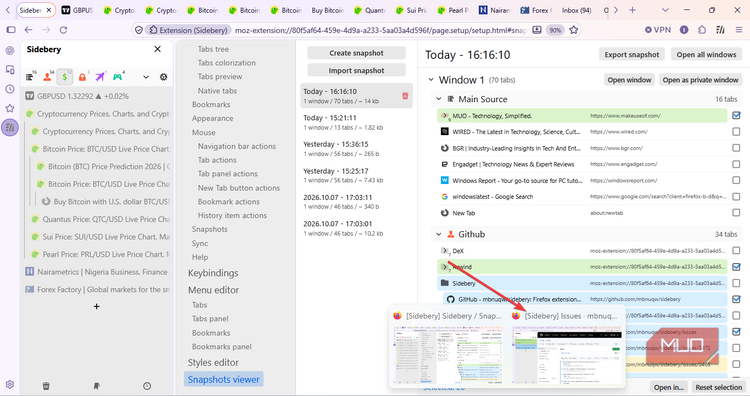This screenshot has width=750, height=396.
Task: Check the windowslatest Google Search checkbox
Action: (x=736, y=197)
